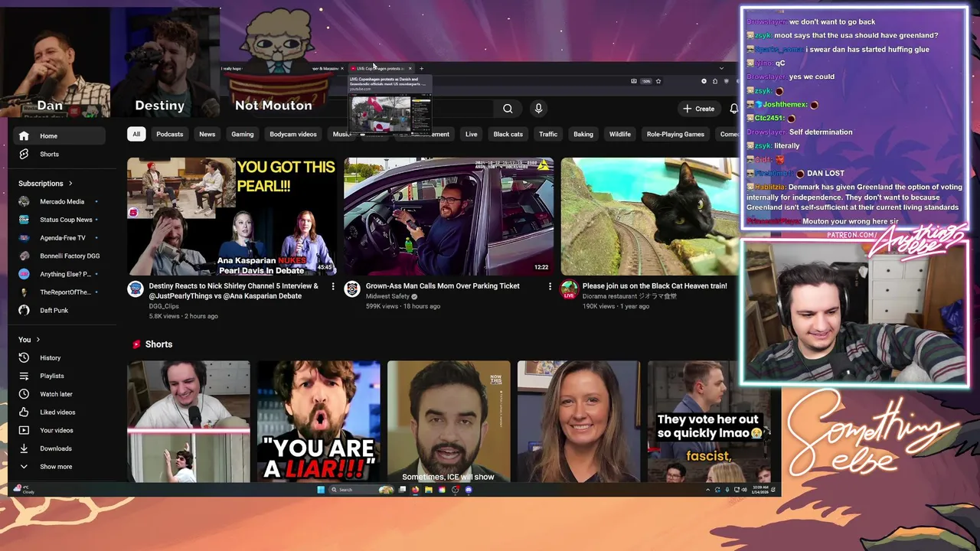Select the All filter chip
Viewport: 980px width, 551px height.
click(x=136, y=134)
